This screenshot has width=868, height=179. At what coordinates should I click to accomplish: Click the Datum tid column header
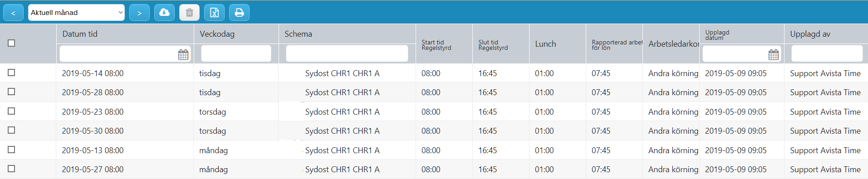point(80,34)
